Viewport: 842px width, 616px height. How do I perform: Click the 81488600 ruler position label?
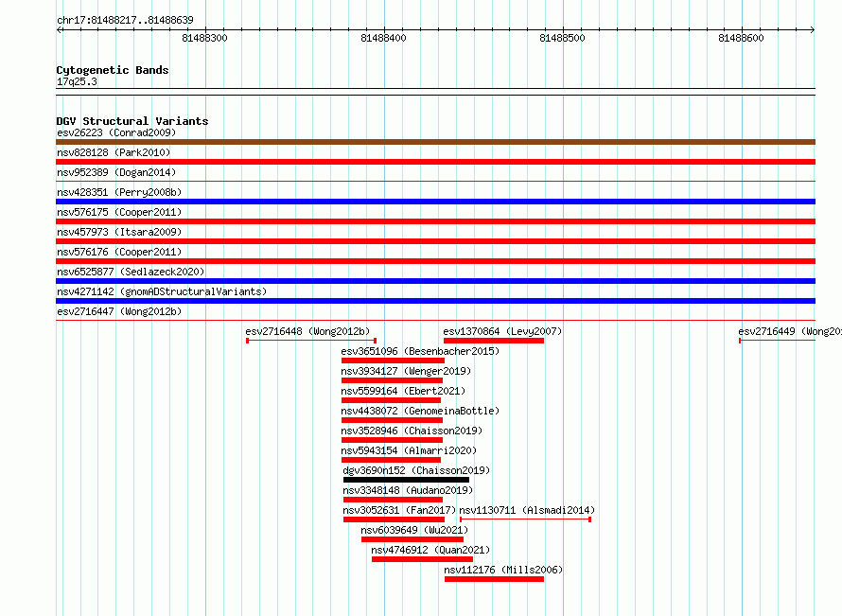(x=741, y=38)
